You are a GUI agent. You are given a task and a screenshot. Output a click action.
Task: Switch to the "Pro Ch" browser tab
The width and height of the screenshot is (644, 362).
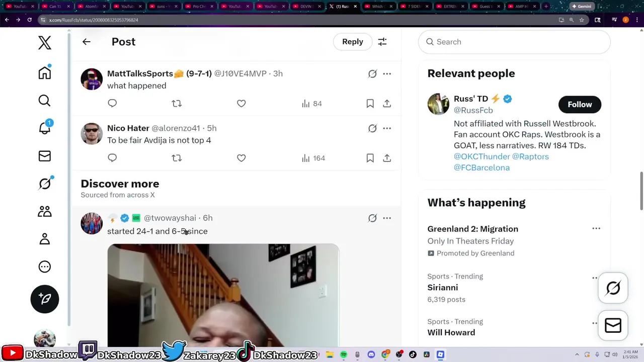point(199,7)
